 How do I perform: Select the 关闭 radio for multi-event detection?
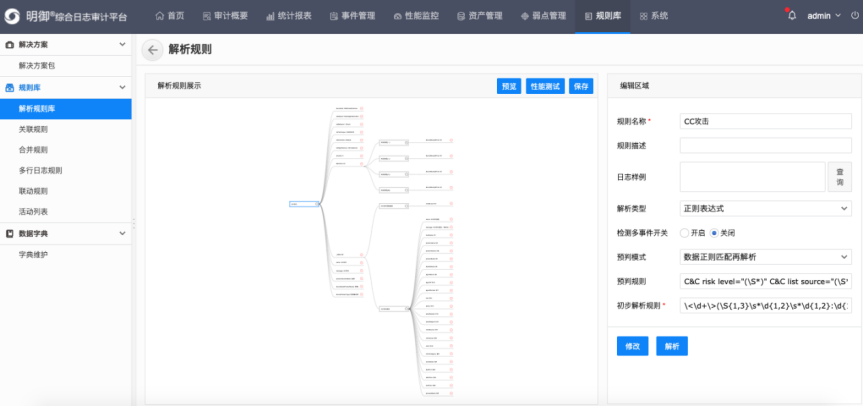(x=714, y=232)
